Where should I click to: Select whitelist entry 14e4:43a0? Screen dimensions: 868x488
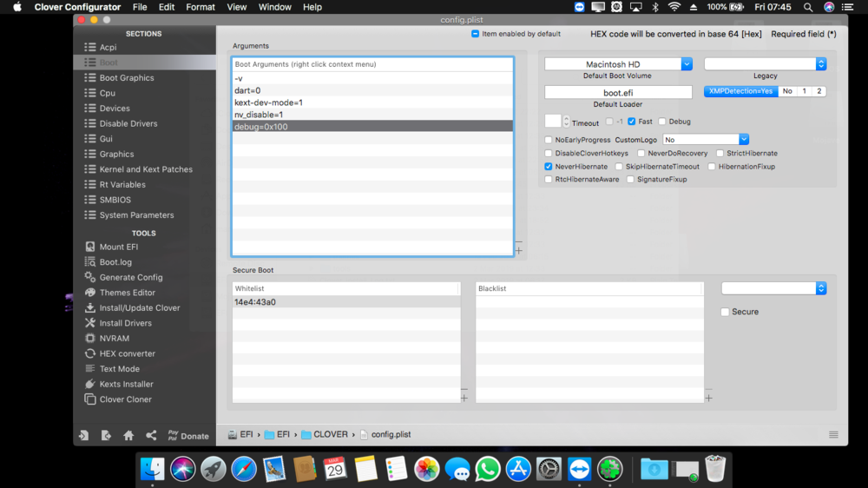pos(346,302)
